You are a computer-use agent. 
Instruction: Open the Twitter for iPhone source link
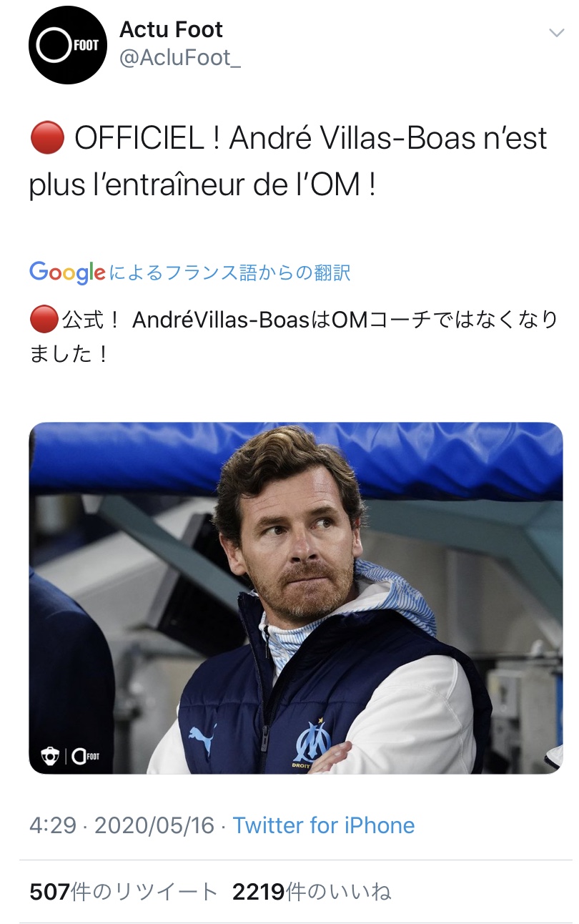[x=324, y=825]
